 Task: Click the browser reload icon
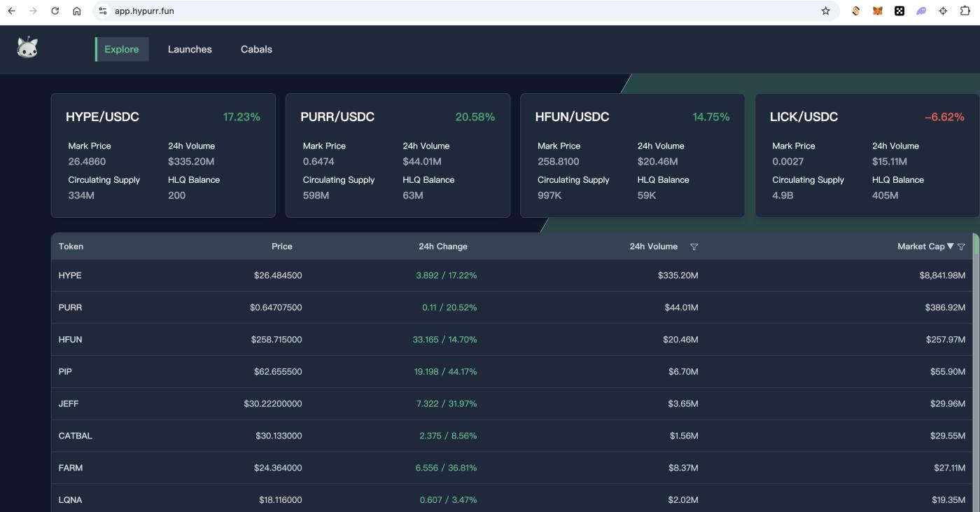pos(54,11)
